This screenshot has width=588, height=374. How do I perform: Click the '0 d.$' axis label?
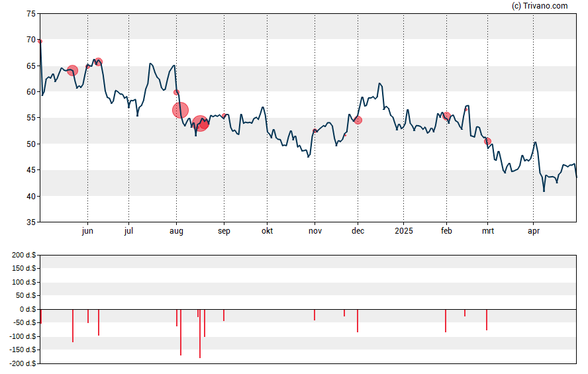(28, 309)
